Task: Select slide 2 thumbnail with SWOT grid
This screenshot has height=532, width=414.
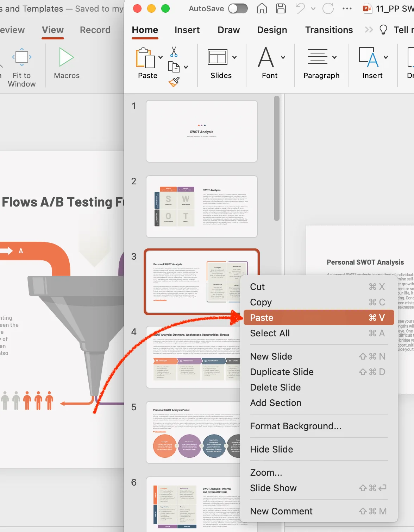Action: pyautogui.click(x=202, y=207)
